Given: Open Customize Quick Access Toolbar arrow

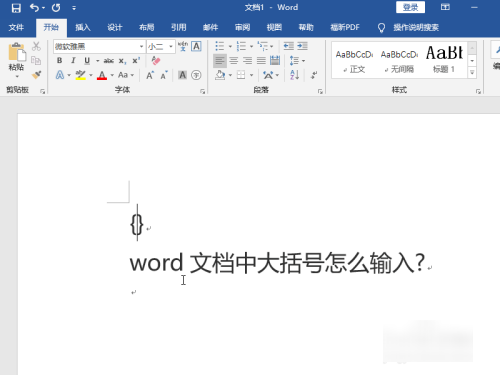Looking at the screenshot, I should click(x=74, y=8).
